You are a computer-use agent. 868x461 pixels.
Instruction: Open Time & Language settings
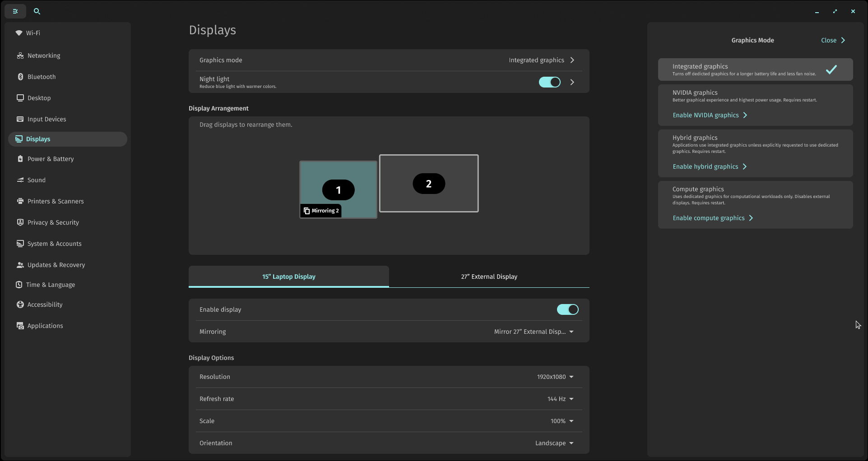50,285
